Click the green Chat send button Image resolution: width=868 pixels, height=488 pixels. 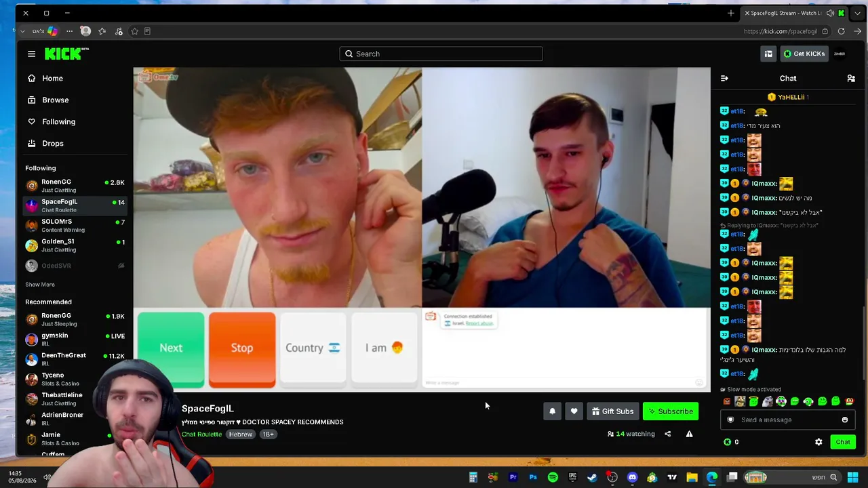(843, 442)
